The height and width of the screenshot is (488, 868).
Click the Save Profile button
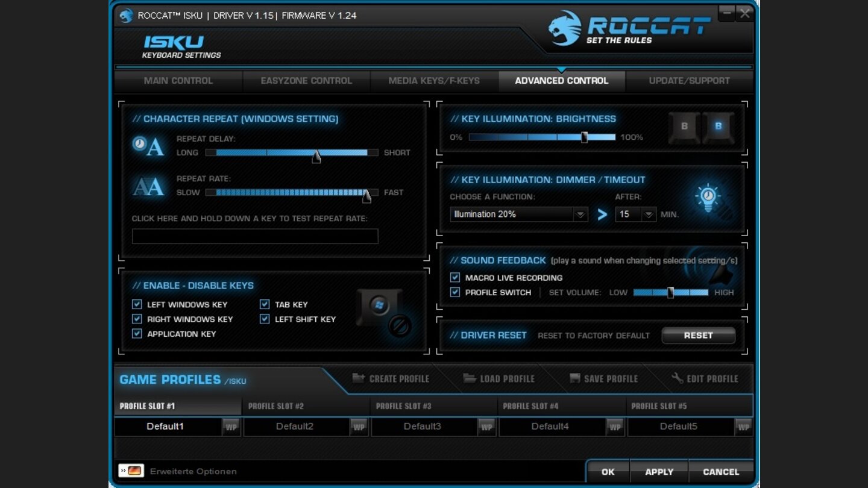[603, 378]
